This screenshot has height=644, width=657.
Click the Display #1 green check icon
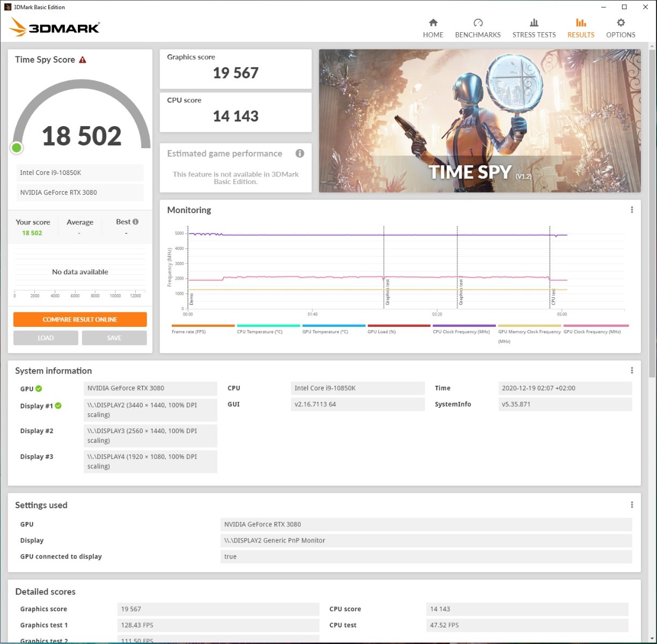coord(59,406)
